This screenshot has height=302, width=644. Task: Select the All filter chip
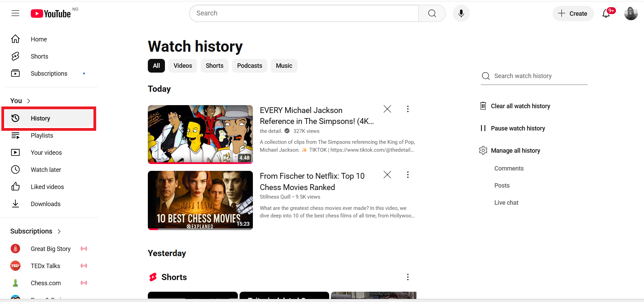156,66
